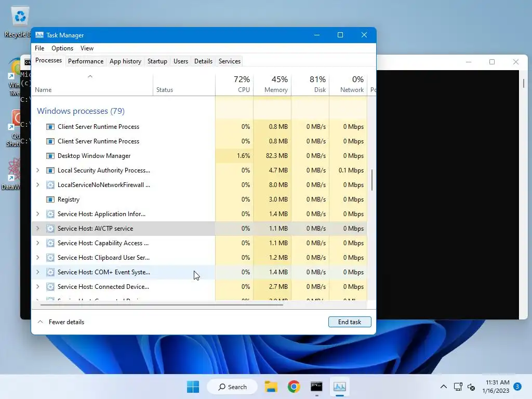
Task: Click the LocalServiceNoNetworkFirewall gear icon
Action: (50, 185)
